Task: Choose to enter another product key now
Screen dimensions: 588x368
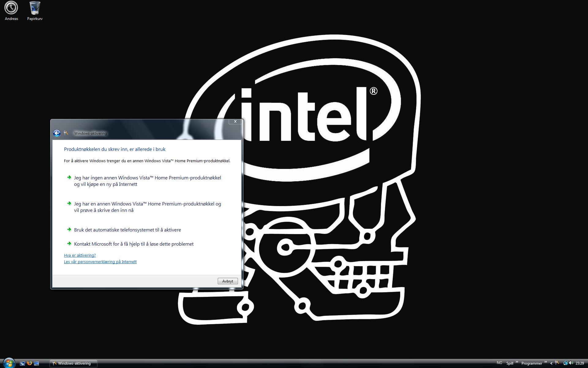Action: (147, 207)
